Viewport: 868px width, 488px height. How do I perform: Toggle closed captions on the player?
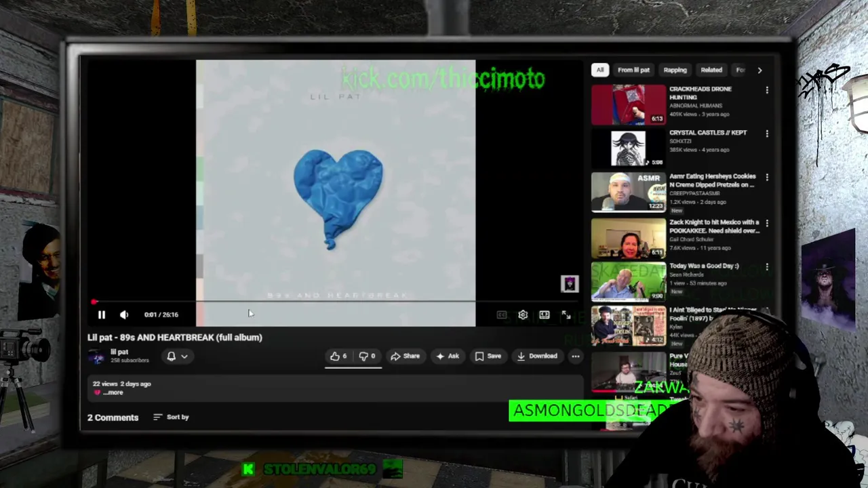point(502,315)
